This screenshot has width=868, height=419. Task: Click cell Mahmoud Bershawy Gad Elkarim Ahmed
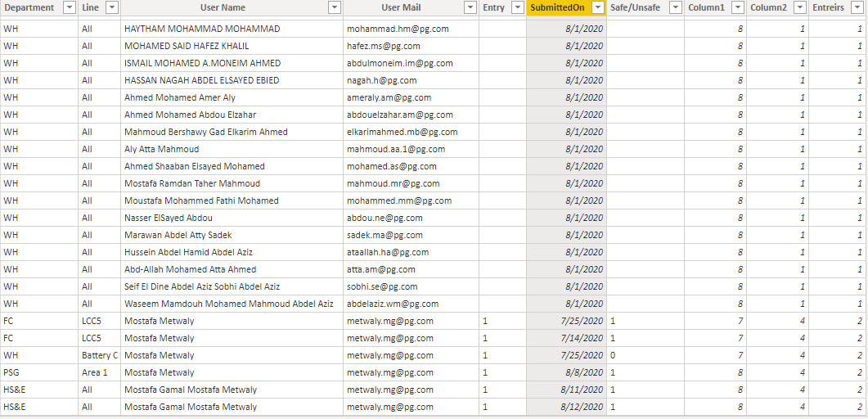pos(232,132)
